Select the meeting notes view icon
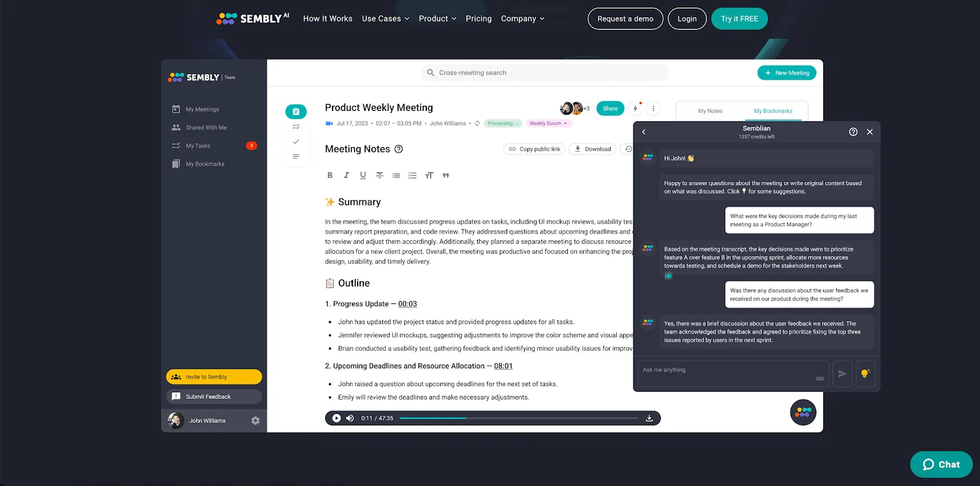 click(x=296, y=112)
